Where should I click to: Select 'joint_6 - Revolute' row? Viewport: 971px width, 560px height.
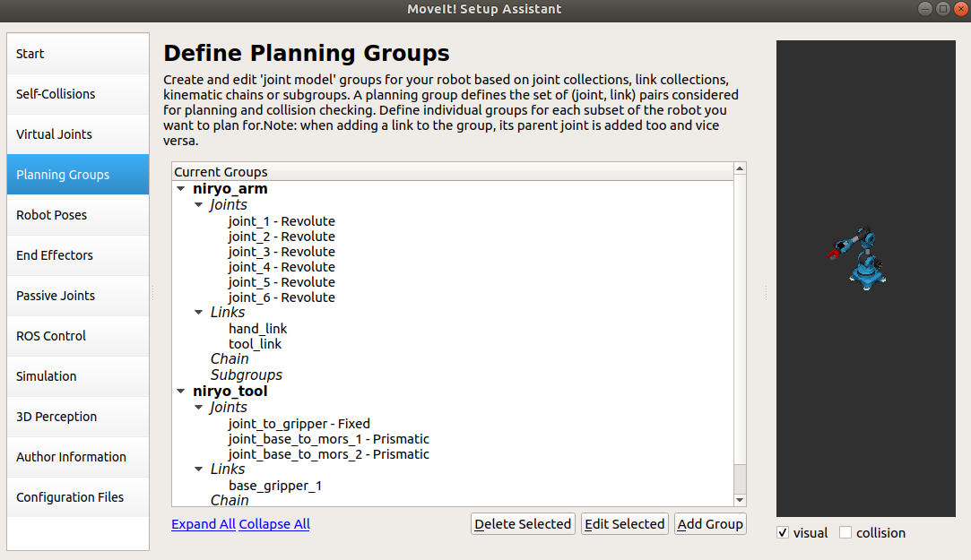click(282, 297)
